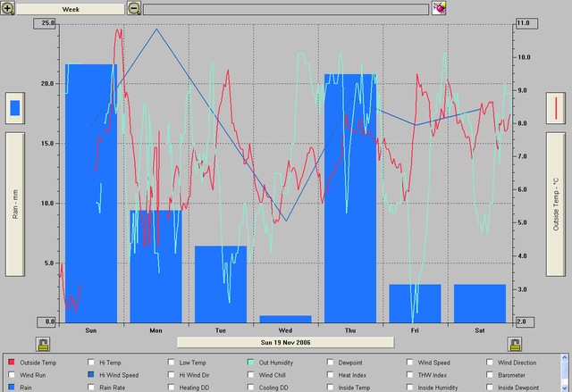Enable the Hi Temp checkbox
This screenshot has width=572, height=392.
(x=91, y=363)
